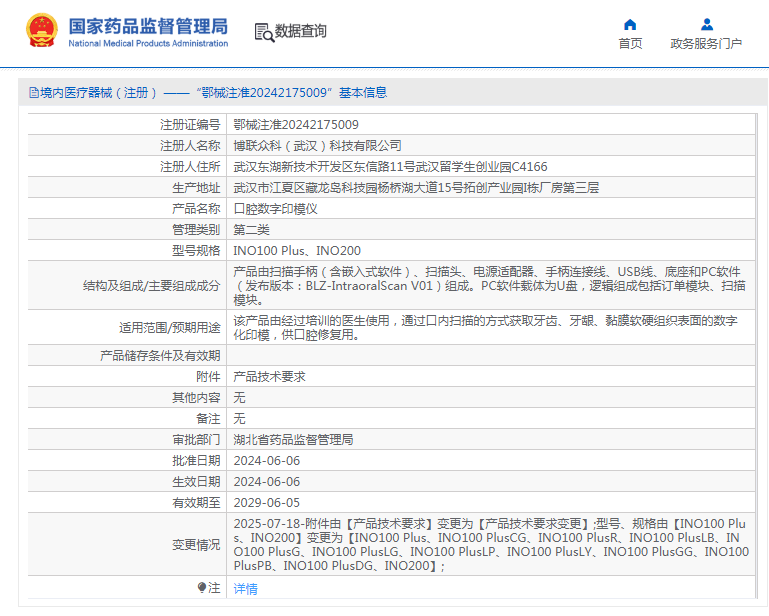Click intended use text beginning 该产品由经过培训

[x=486, y=328]
